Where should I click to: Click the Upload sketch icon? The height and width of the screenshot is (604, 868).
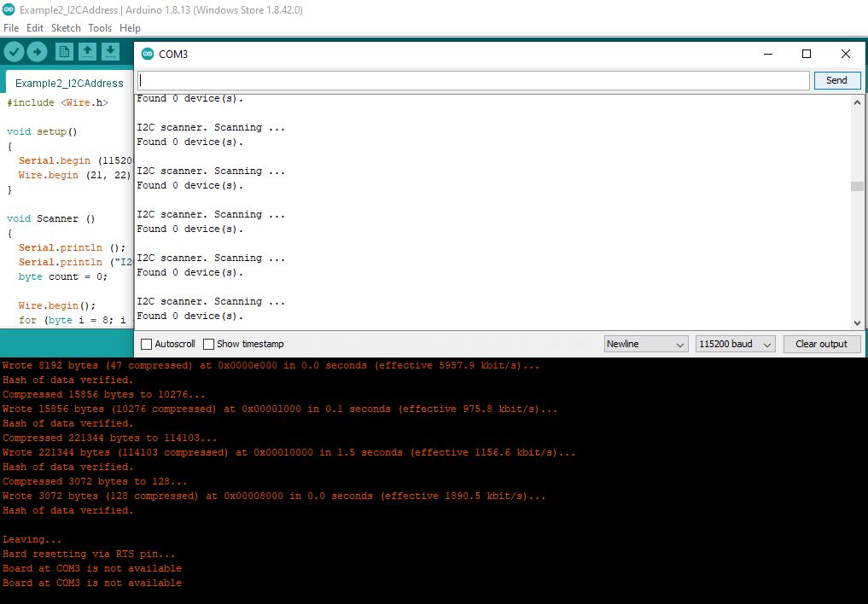coord(37,51)
